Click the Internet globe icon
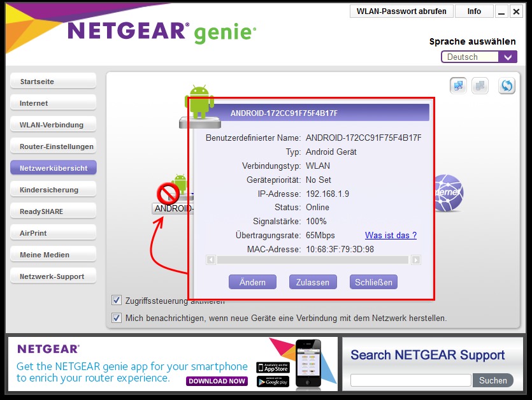 [449, 193]
